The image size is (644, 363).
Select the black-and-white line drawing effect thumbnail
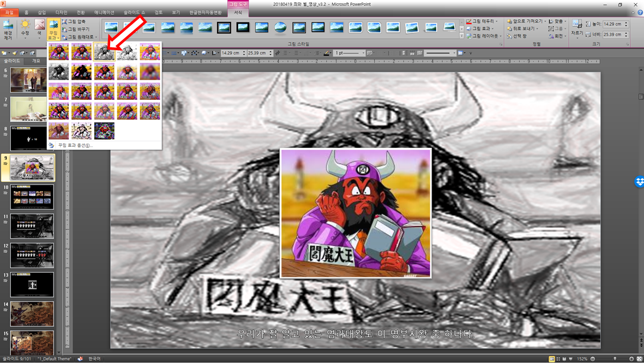click(127, 52)
